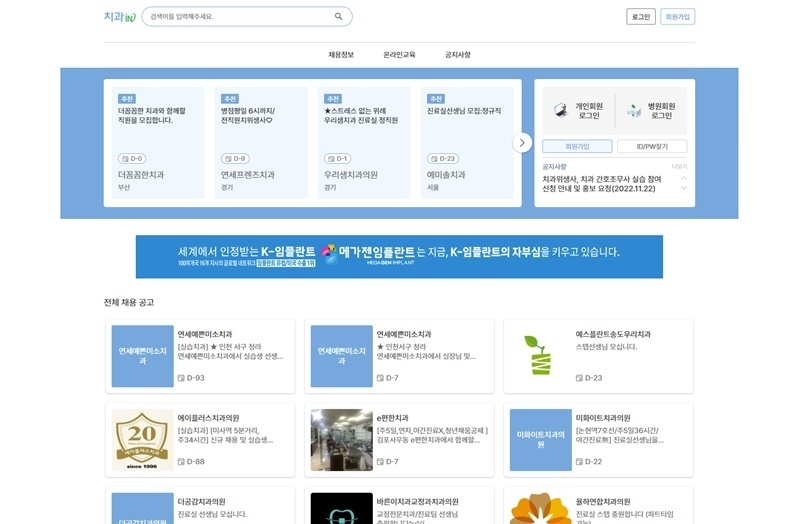The height and width of the screenshot is (524, 790).
Task: Click the 회원가입 button in header
Action: (x=677, y=17)
